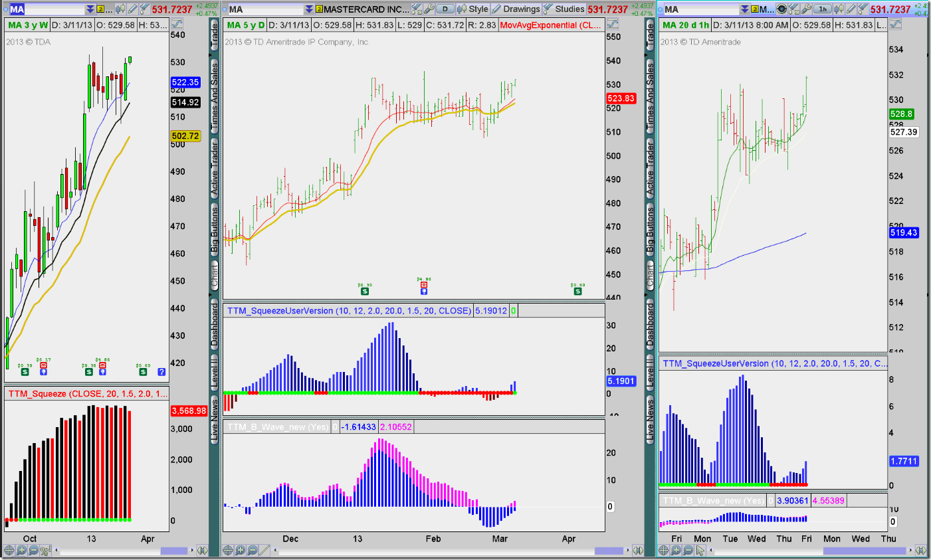Open Dashboard tab on left sidebar

click(x=214, y=324)
